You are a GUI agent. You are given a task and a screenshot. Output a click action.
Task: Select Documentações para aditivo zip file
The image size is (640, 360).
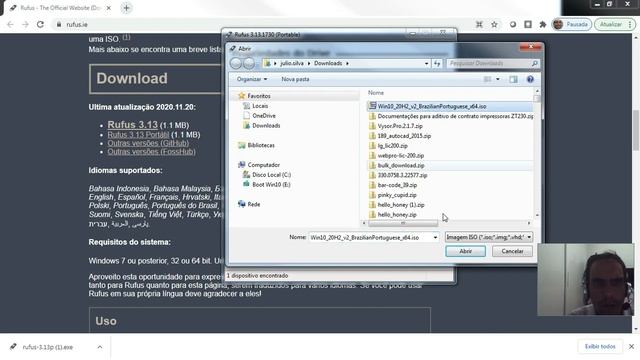click(x=450, y=116)
